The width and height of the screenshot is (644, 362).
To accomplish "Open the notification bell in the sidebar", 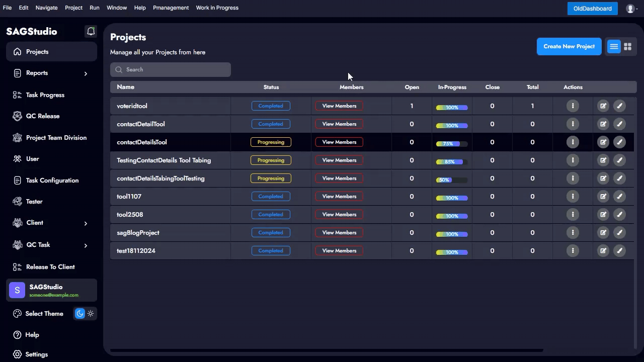I will pos(91,31).
